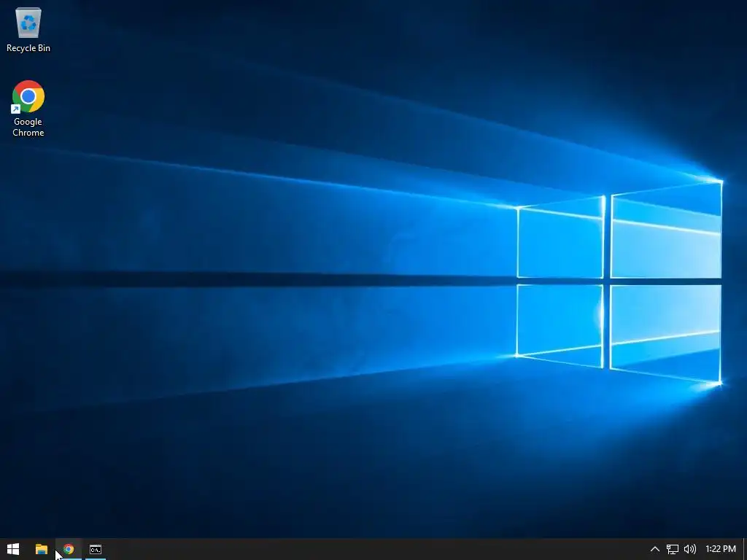Switch to Chrome in the taskbar
Image resolution: width=747 pixels, height=560 pixels.
tap(69, 549)
